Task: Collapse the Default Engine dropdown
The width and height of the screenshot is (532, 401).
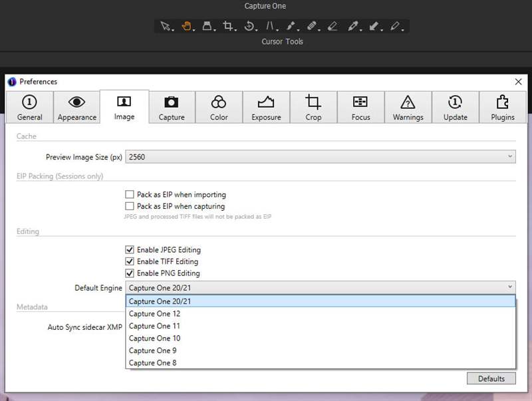Action: point(321,288)
